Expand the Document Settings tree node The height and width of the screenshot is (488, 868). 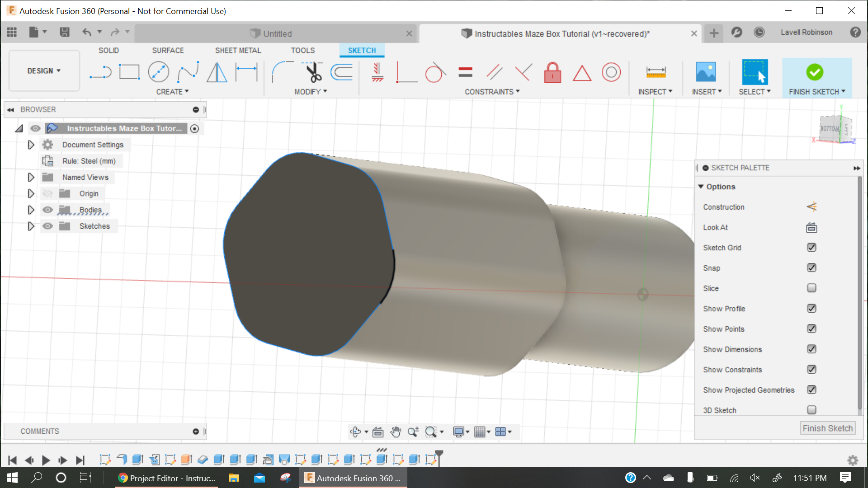coord(31,145)
